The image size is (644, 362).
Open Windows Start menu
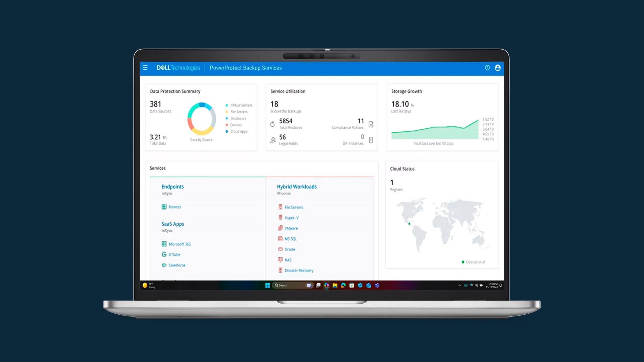[x=267, y=285]
